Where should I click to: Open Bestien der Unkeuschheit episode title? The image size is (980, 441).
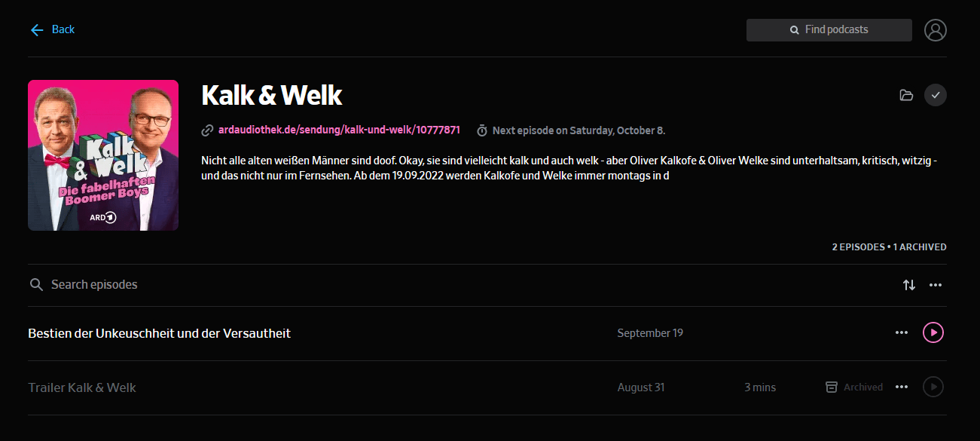tap(159, 332)
